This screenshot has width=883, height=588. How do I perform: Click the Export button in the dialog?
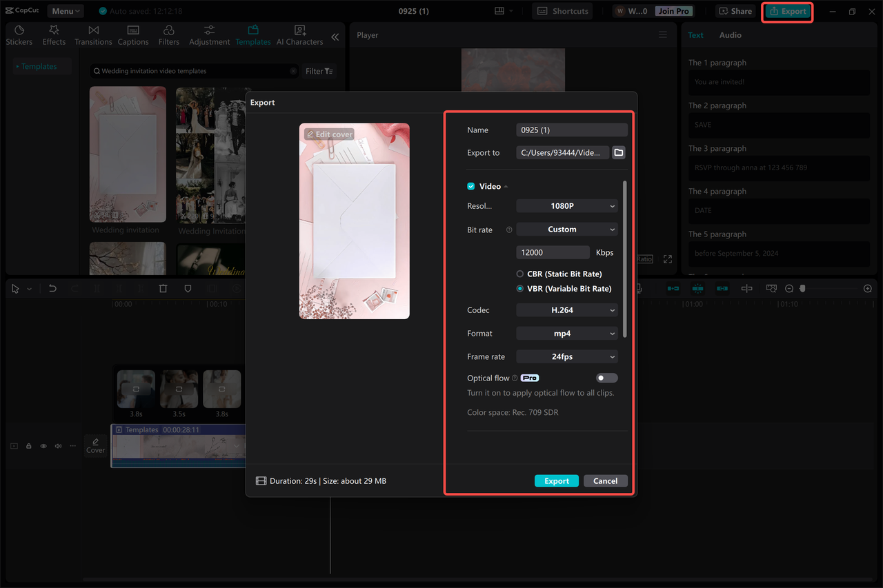556,480
